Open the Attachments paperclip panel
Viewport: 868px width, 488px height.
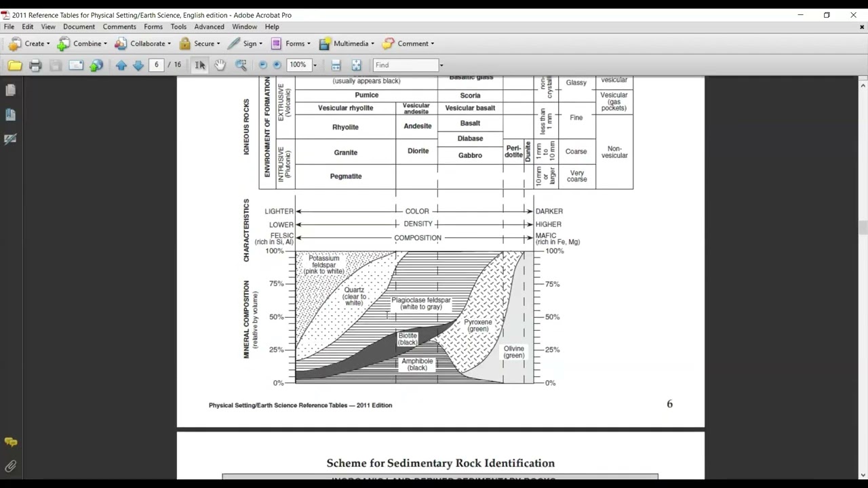coord(10,466)
